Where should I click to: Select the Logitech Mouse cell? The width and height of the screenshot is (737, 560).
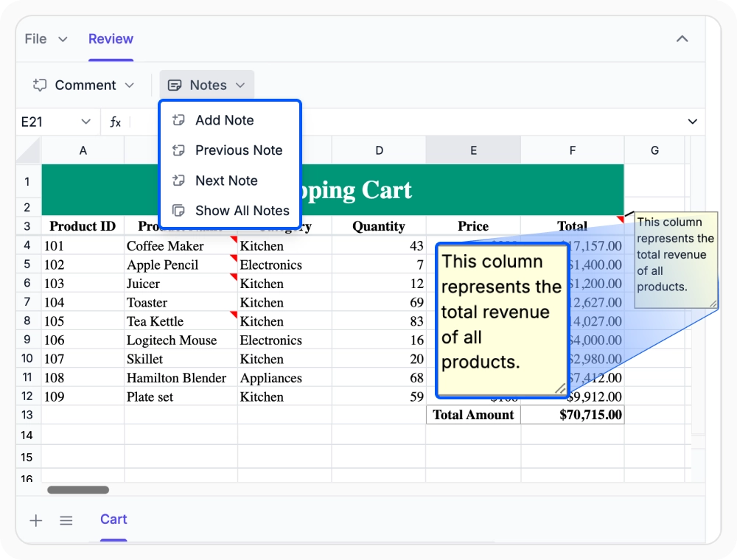tap(181, 340)
